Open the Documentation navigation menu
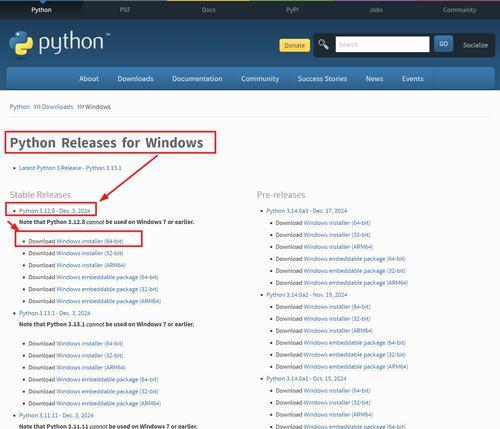The width and height of the screenshot is (500, 429). (197, 79)
